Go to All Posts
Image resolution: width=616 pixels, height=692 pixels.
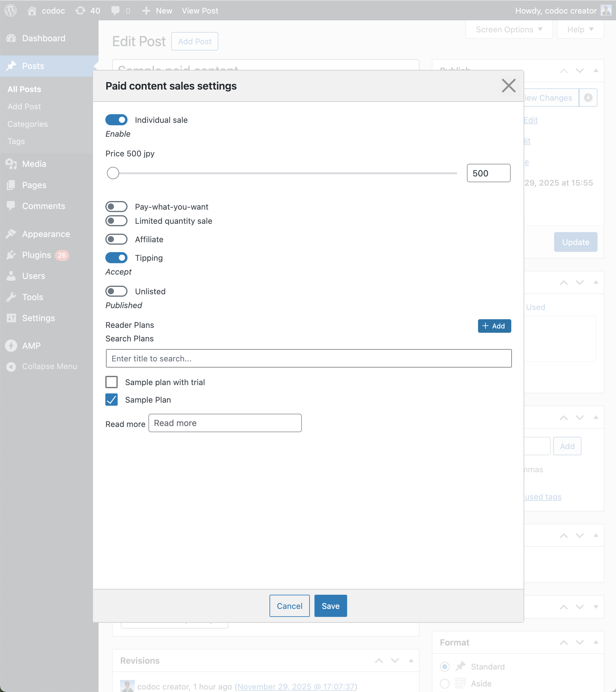click(24, 89)
